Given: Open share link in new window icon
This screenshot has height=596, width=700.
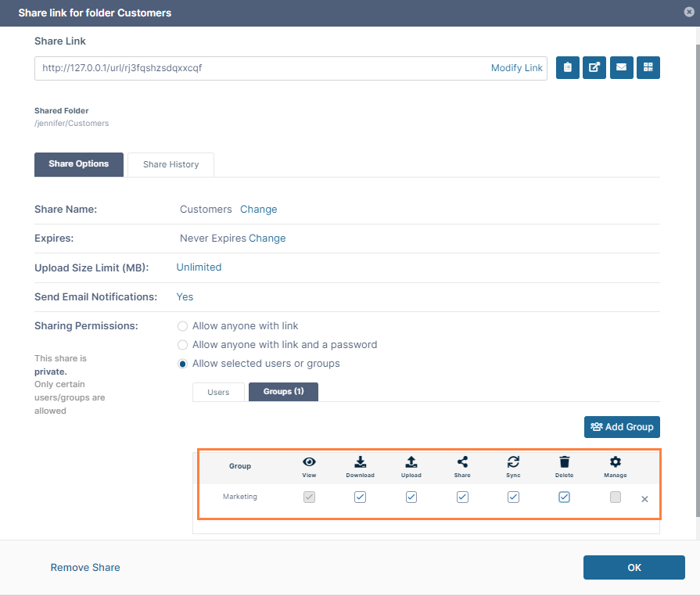Looking at the screenshot, I should pos(594,68).
